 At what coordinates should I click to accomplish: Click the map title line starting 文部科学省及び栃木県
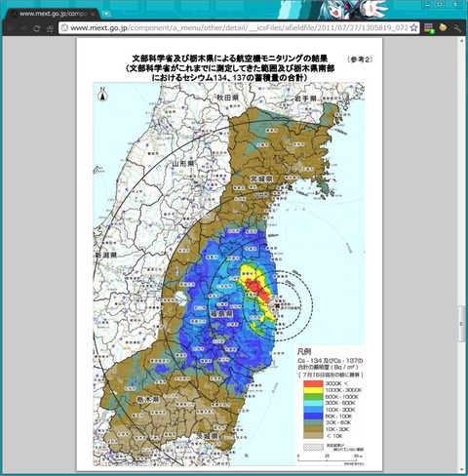[229, 59]
